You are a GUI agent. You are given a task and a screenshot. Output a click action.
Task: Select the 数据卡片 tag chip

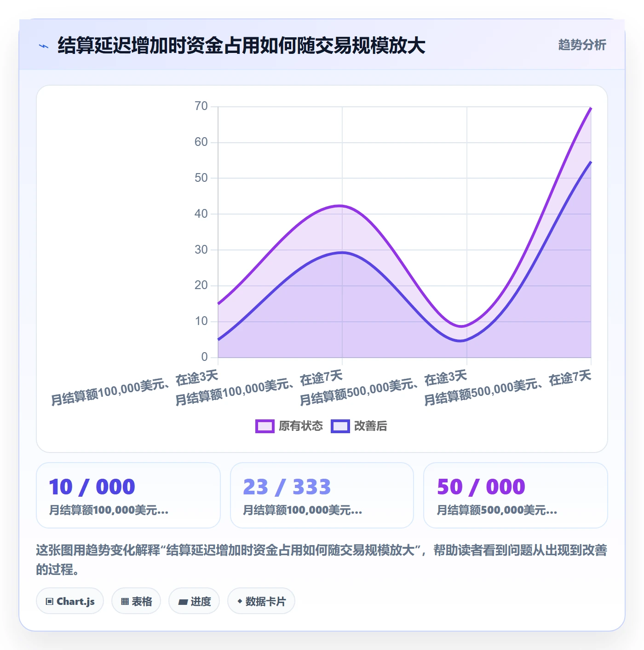point(261,601)
